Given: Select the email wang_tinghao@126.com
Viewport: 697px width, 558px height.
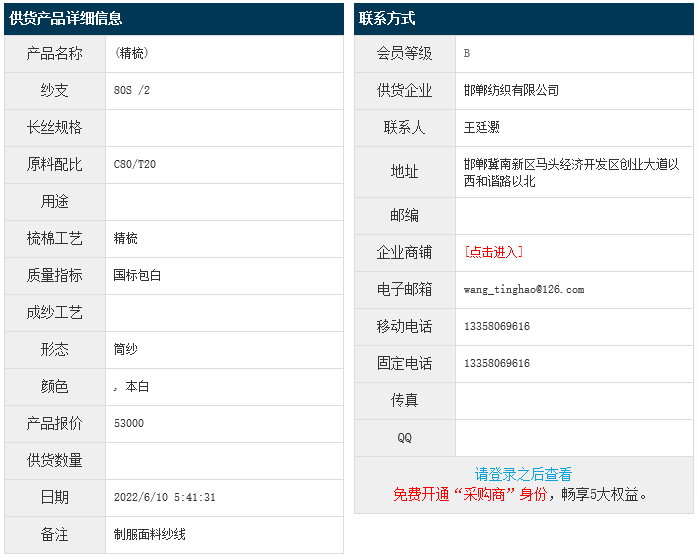Looking at the screenshot, I should 524,289.
